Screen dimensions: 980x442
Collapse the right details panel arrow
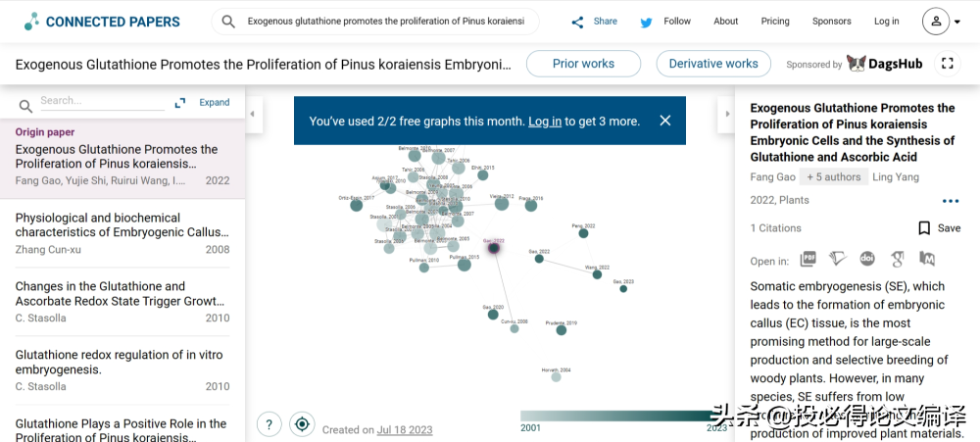click(728, 114)
